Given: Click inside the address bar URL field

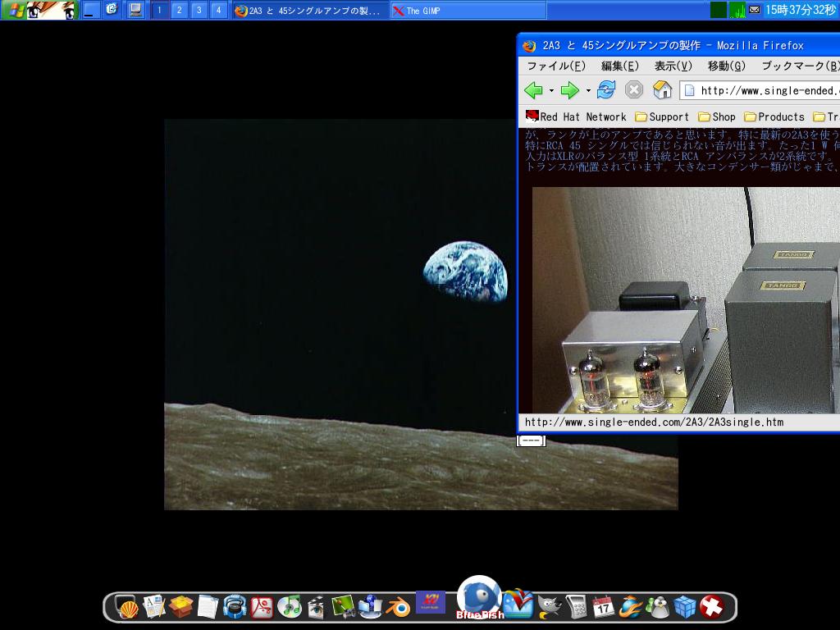Looking at the screenshot, I should tap(779, 90).
